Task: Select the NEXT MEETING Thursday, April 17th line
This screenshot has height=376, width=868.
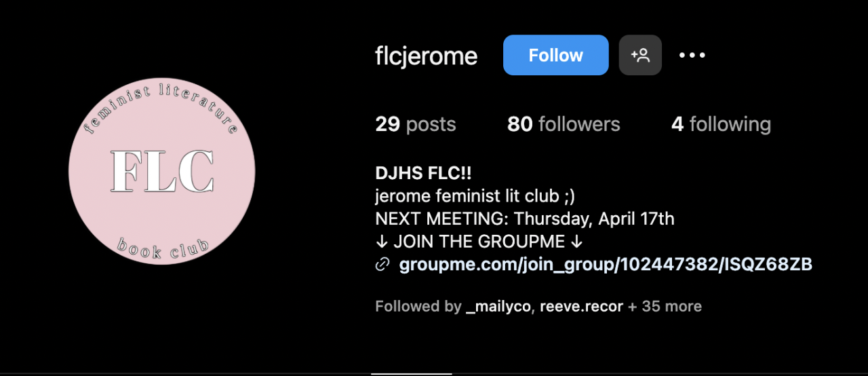Action: coord(525,219)
